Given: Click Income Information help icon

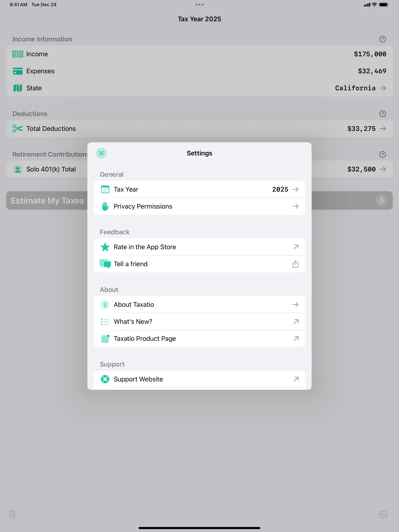Looking at the screenshot, I should (382, 39).
